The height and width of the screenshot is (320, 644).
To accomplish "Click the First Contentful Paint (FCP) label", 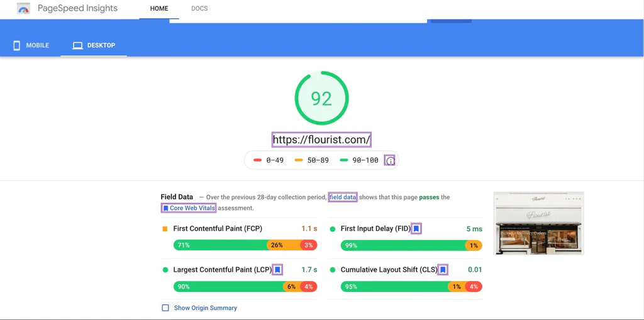I will [218, 228].
